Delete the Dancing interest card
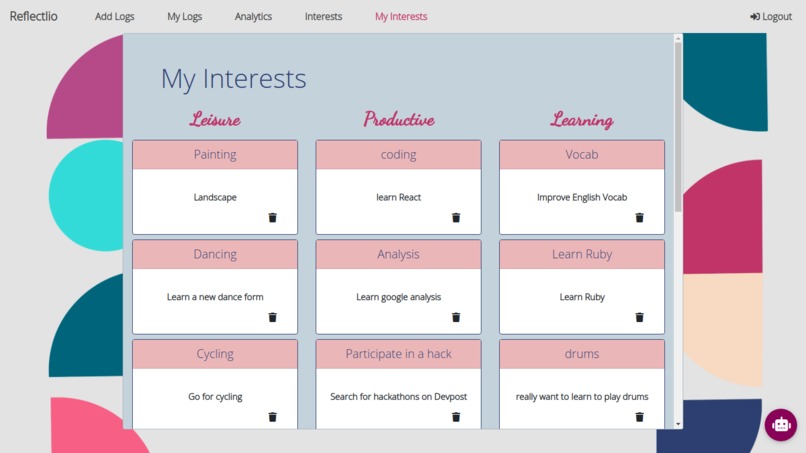Viewport: 806px width, 453px height. (272, 317)
